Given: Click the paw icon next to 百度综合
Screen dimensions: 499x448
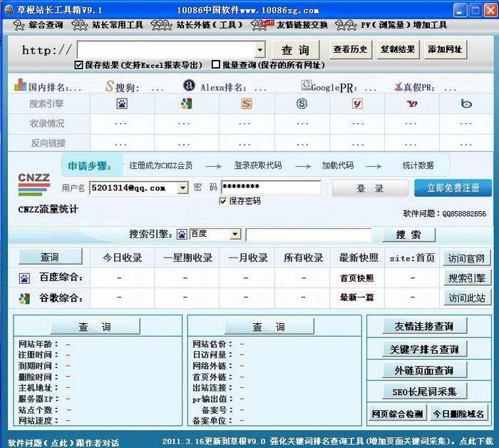Looking at the screenshot, I should click(24, 278).
